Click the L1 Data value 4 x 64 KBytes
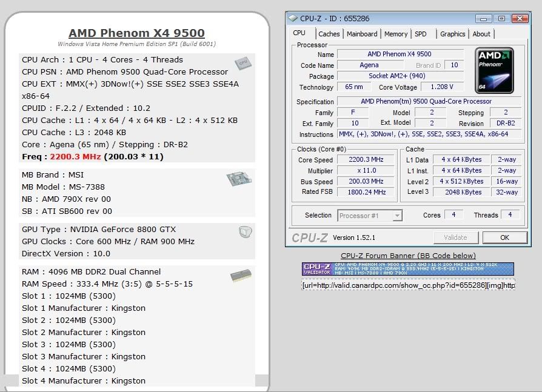The height and width of the screenshot is (392, 542). (461, 159)
